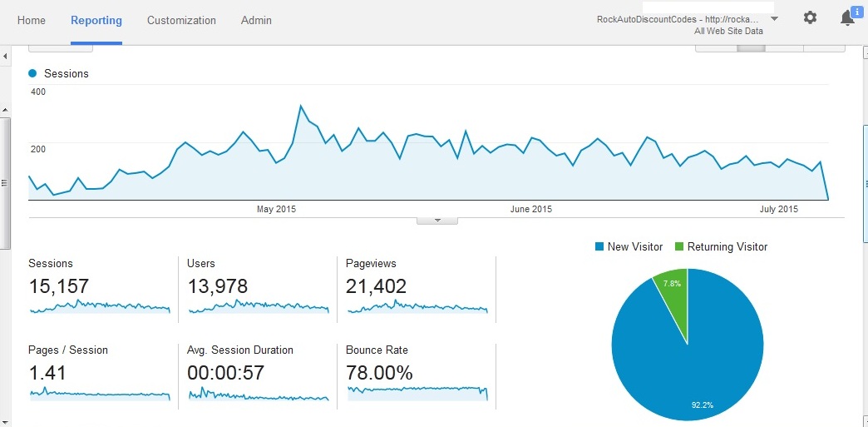Click the 78.00% bounce rate value
Viewport: 868px width, 427px height.
pos(379,373)
